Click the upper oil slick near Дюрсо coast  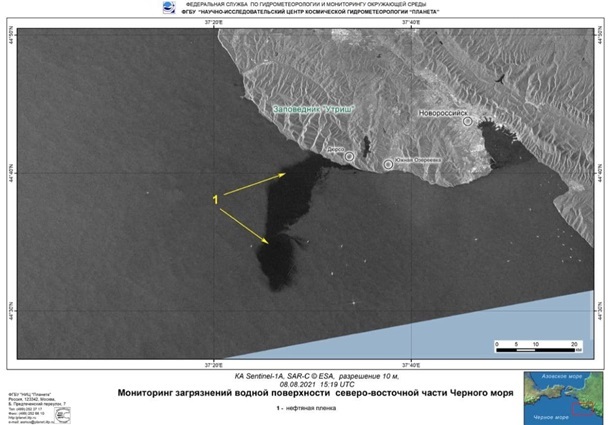[296, 193]
